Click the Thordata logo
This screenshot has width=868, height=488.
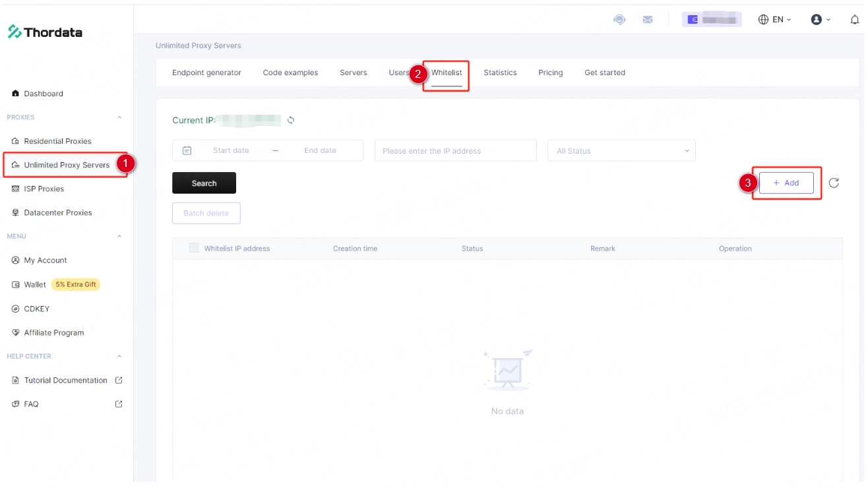pos(45,32)
